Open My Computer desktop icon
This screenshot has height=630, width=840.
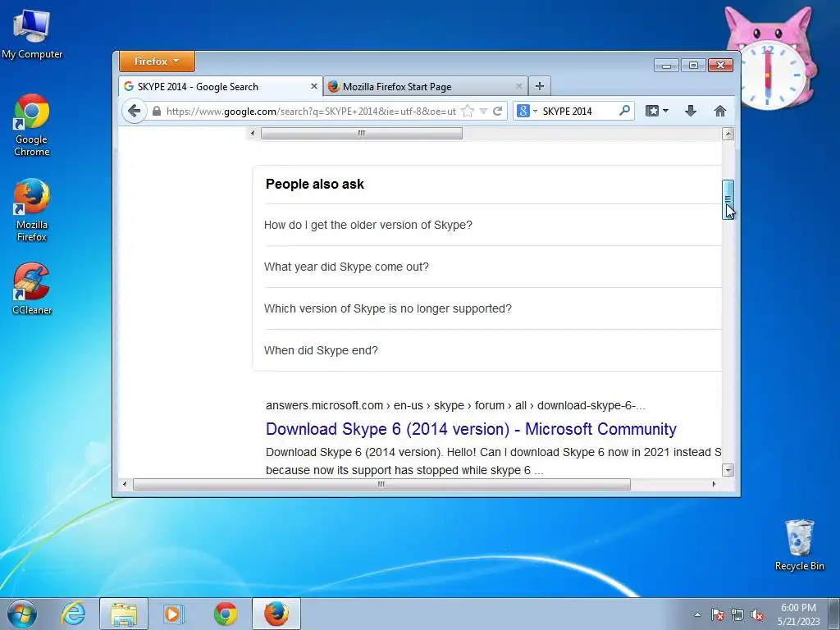click(32, 34)
